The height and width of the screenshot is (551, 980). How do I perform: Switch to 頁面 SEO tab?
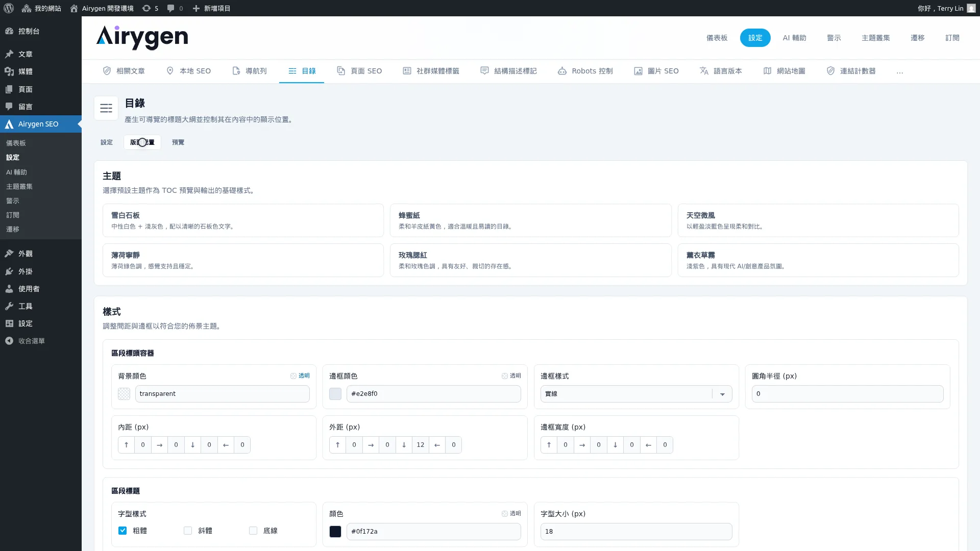359,71
